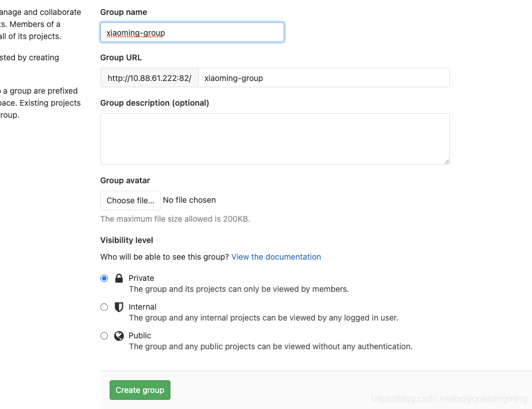Viewport: 532px width, 409px height.
Task: Select the Private visibility radio button
Action: point(104,278)
